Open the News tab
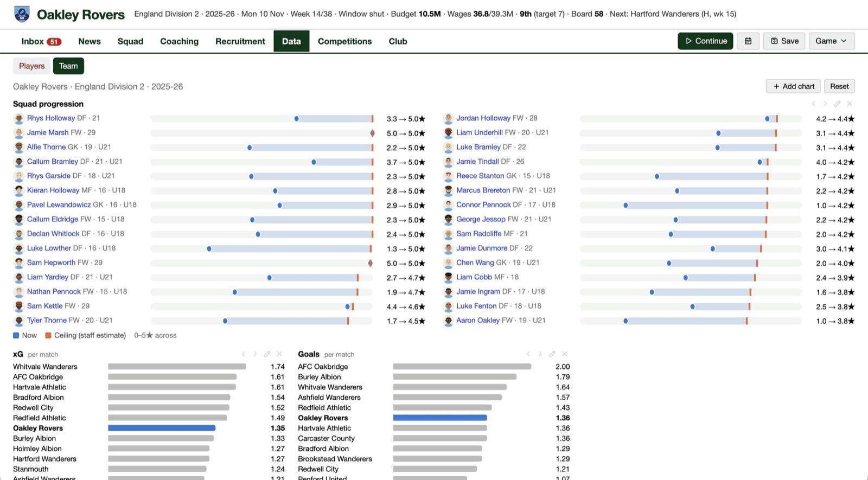The height and width of the screenshot is (480, 868). [90, 41]
